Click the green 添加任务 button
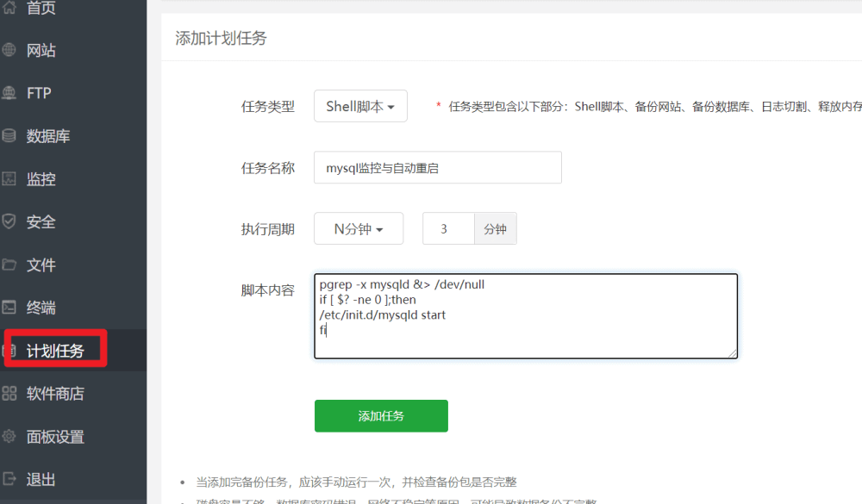Image resolution: width=862 pixels, height=504 pixels. pos(381,416)
